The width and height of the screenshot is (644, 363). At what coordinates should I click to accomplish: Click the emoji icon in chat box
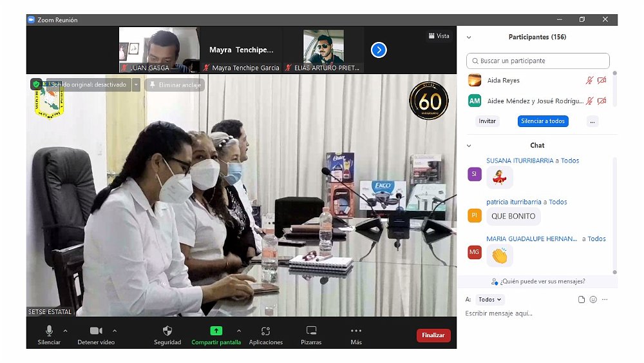click(593, 300)
